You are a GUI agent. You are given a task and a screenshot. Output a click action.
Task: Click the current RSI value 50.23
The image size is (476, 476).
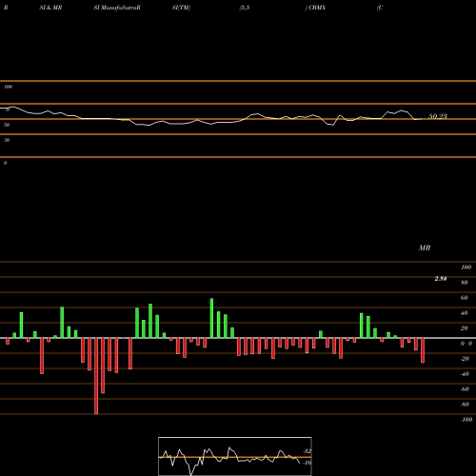pos(438,116)
